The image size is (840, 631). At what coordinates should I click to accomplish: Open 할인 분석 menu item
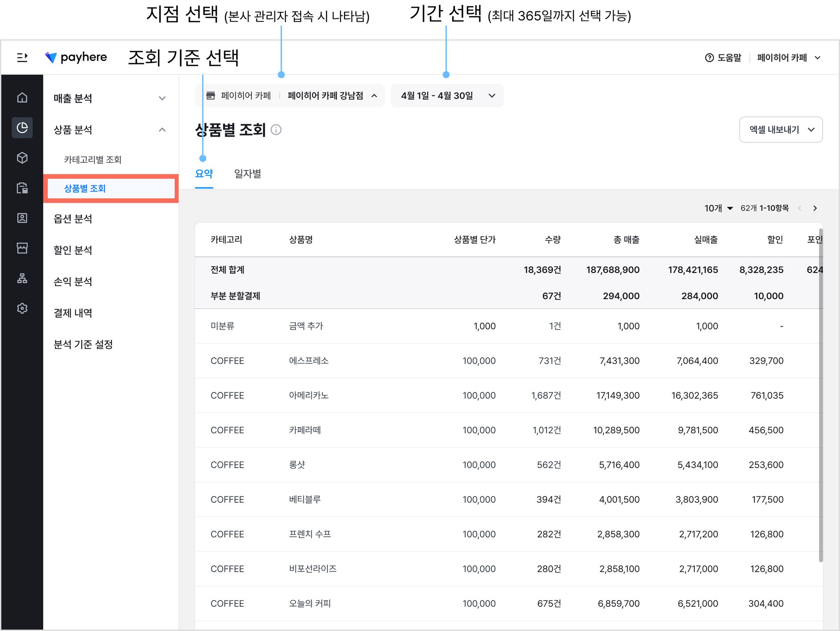pyautogui.click(x=73, y=250)
